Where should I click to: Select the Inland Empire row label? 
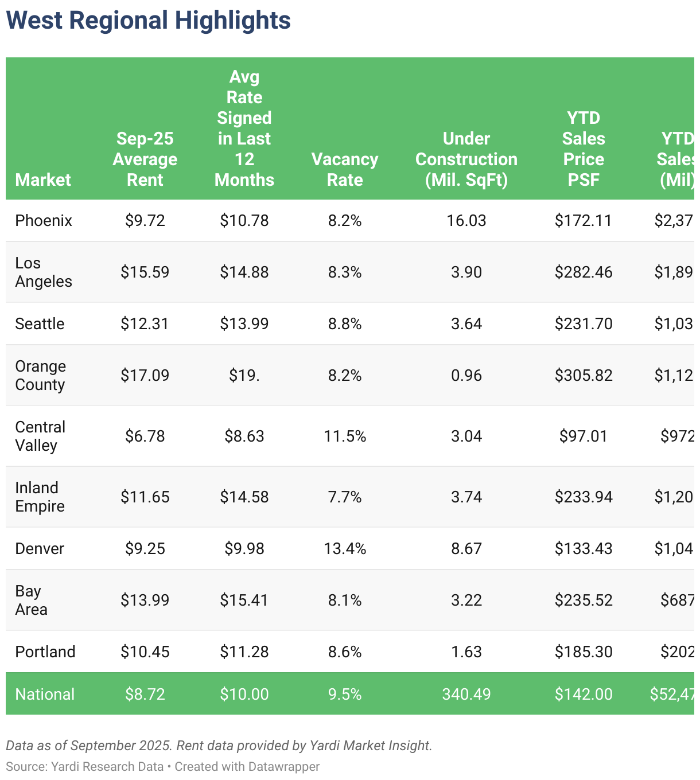[x=40, y=497]
